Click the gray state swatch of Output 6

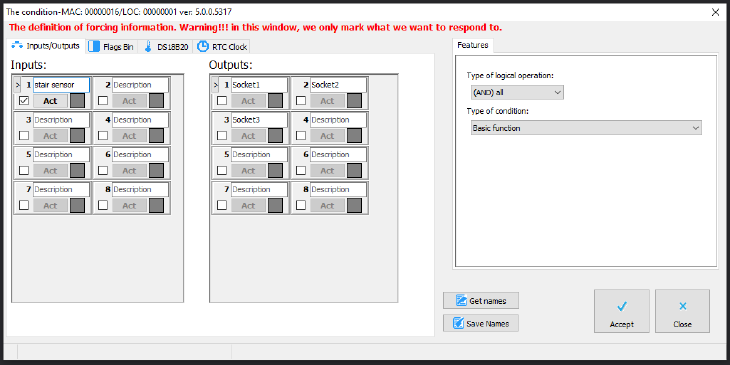355,170
